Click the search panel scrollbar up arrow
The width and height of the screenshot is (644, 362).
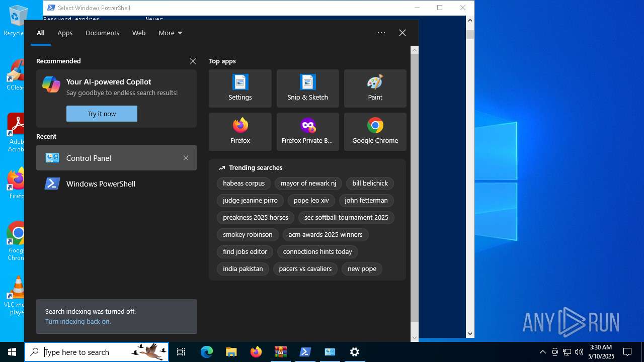[415, 50]
